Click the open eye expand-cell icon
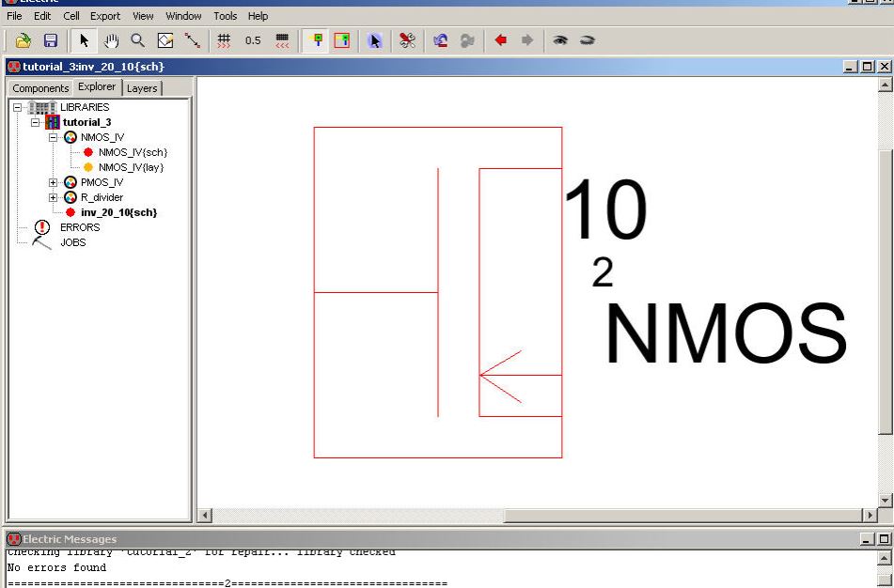Image resolution: width=894 pixels, height=588 pixels. pos(560,40)
